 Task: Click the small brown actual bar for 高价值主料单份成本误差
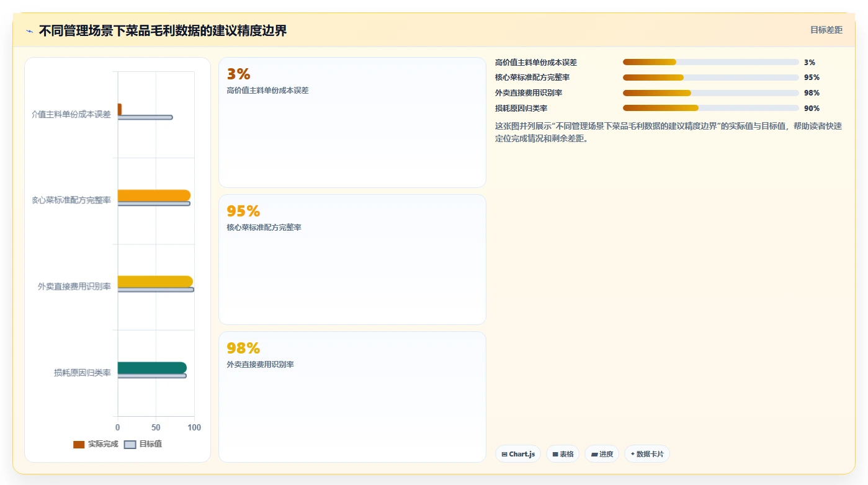(120, 109)
